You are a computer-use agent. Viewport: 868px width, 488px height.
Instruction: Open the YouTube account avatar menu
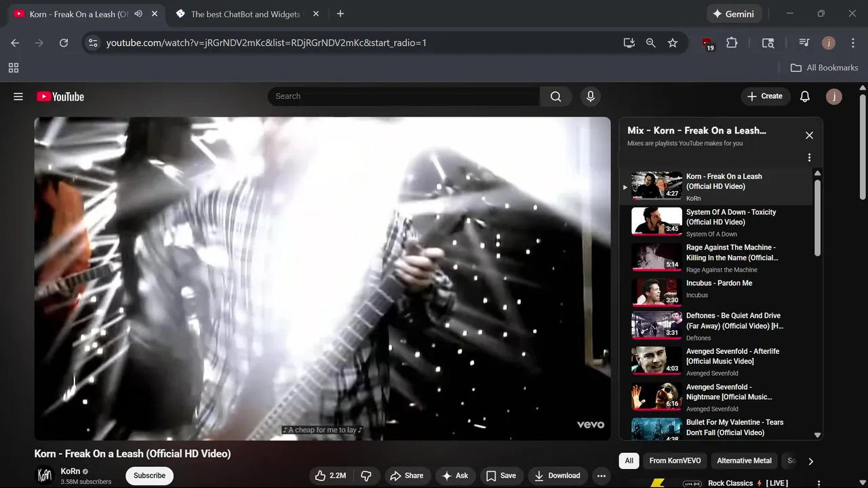833,96
